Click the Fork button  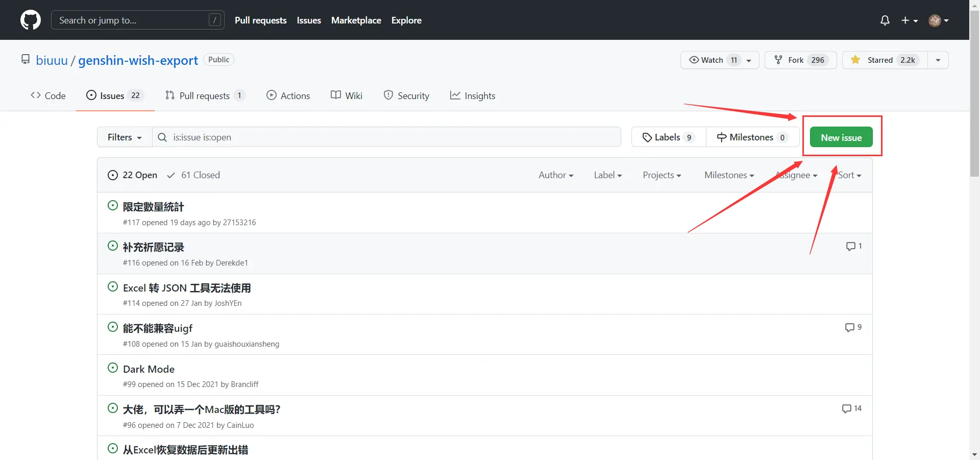point(800,60)
